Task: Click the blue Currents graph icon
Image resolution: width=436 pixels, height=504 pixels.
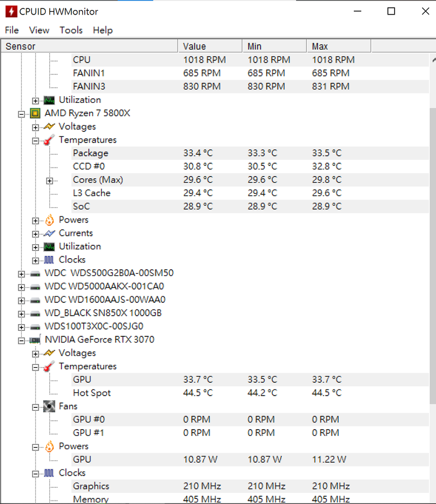Action: pos(49,234)
